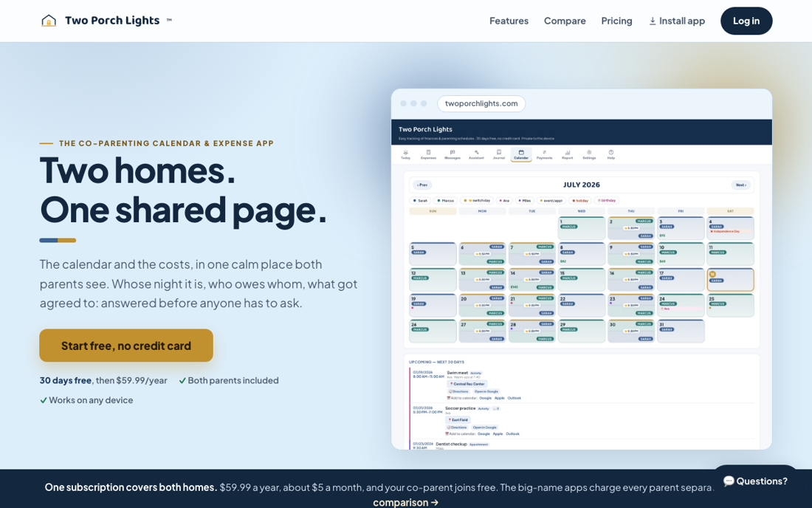Click Central Rec Center location chip

467,384
